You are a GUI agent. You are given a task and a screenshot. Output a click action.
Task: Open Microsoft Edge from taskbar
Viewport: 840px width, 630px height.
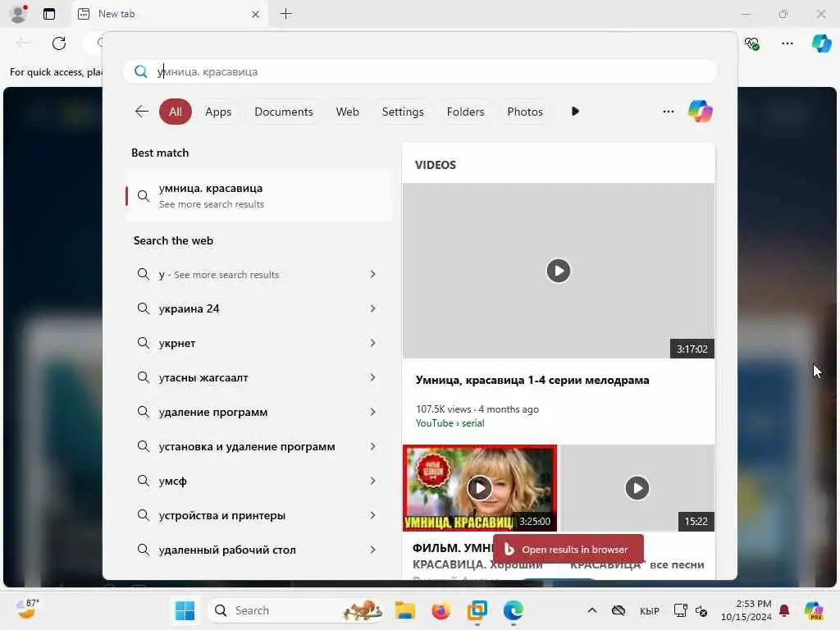point(514,610)
